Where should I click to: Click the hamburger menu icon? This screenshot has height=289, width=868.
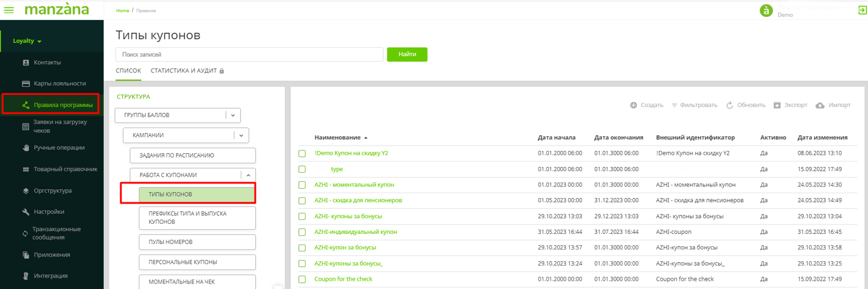click(9, 11)
